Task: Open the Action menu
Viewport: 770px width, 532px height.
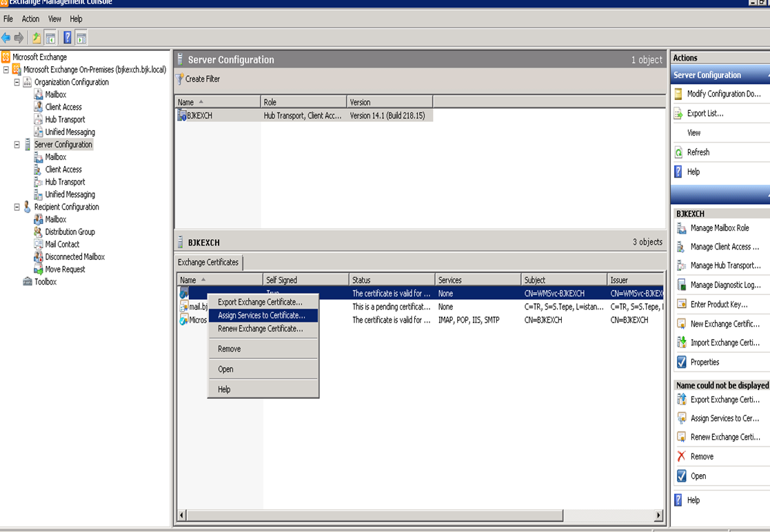Action: (30, 19)
